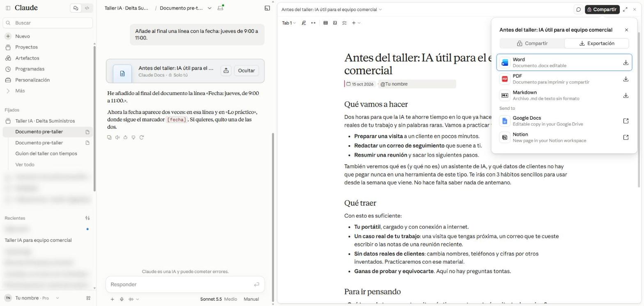Start dictation with microphone icon
This screenshot has width=644, height=306.
click(122, 299)
